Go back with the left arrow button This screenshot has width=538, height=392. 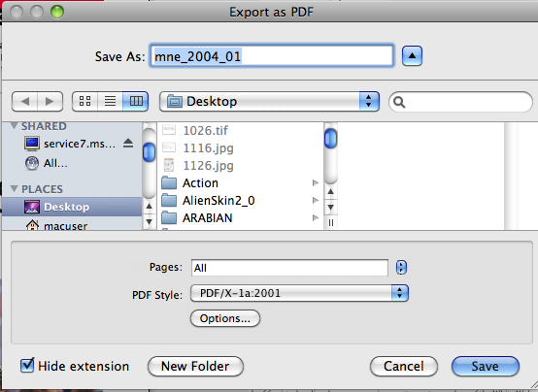[x=24, y=102]
